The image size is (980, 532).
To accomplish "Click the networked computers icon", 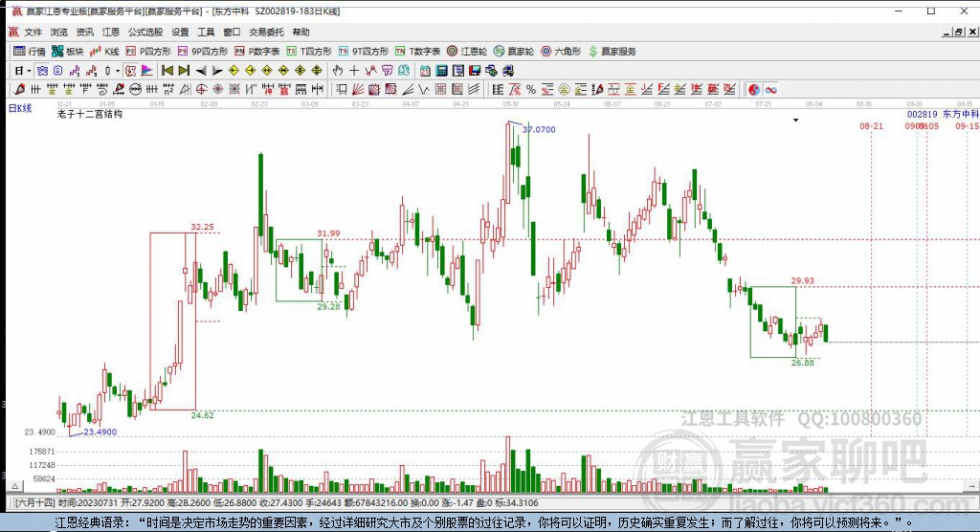I will 507,71.
